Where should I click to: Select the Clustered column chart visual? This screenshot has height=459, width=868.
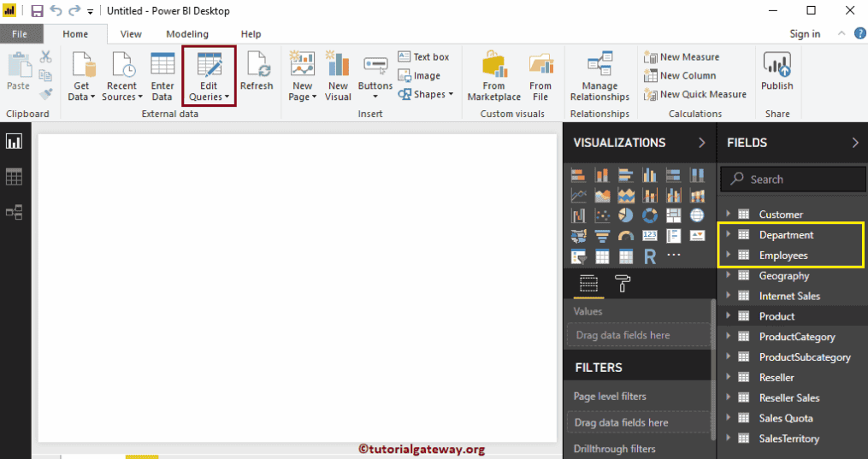650,176
